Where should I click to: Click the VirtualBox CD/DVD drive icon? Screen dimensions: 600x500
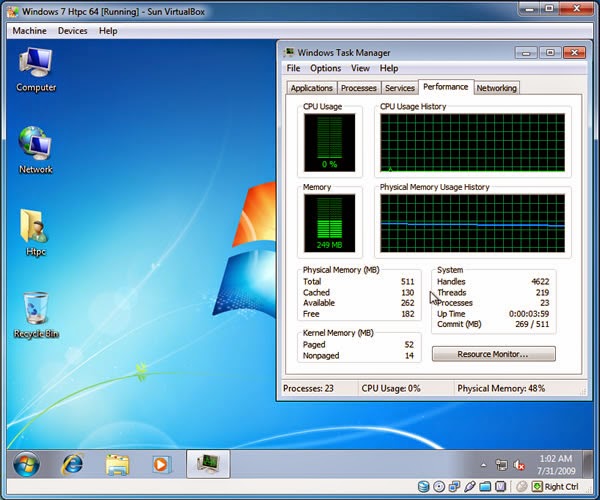pos(439,487)
